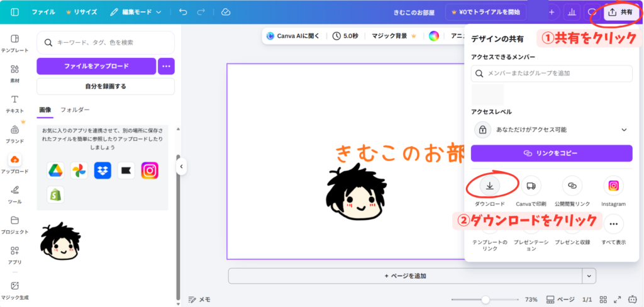
Task: Click the 73% zoom value
Action: pyautogui.click(x=531, y=299)
